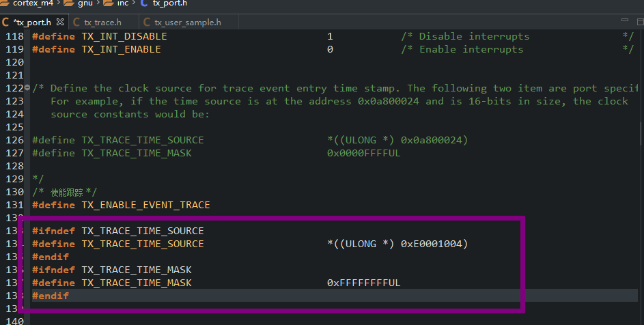
Task: Click the Chinese comment on line 130
Action: tap(66, 193)
